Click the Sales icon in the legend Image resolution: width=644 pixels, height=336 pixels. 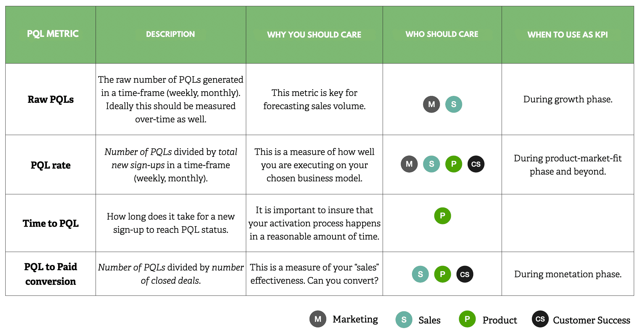404,320
